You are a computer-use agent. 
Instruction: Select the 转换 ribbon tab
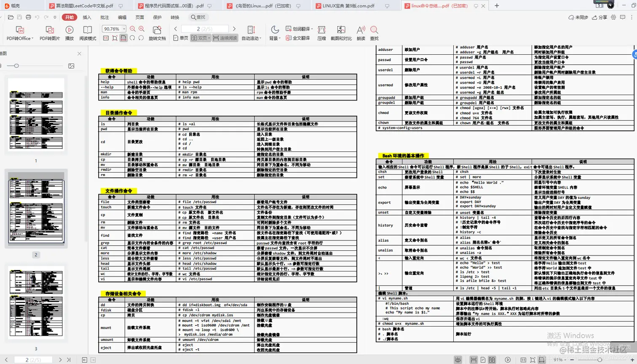click(175, 17)
